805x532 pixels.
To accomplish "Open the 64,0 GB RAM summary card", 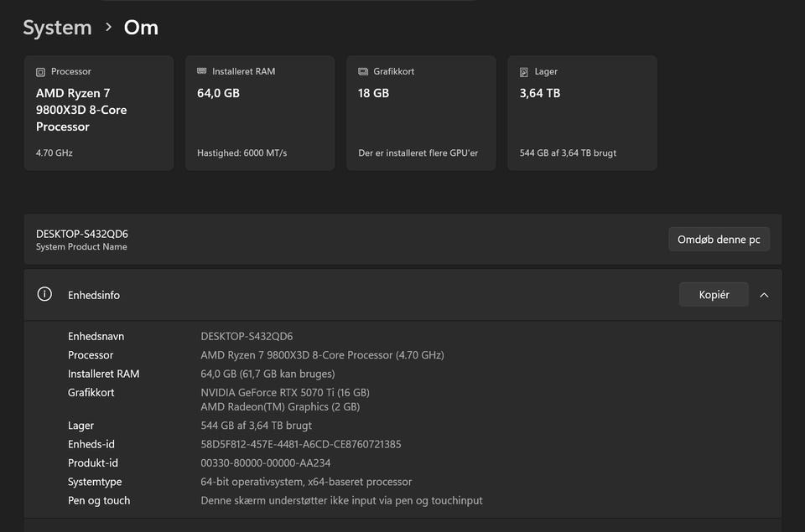I will [260, 113].
